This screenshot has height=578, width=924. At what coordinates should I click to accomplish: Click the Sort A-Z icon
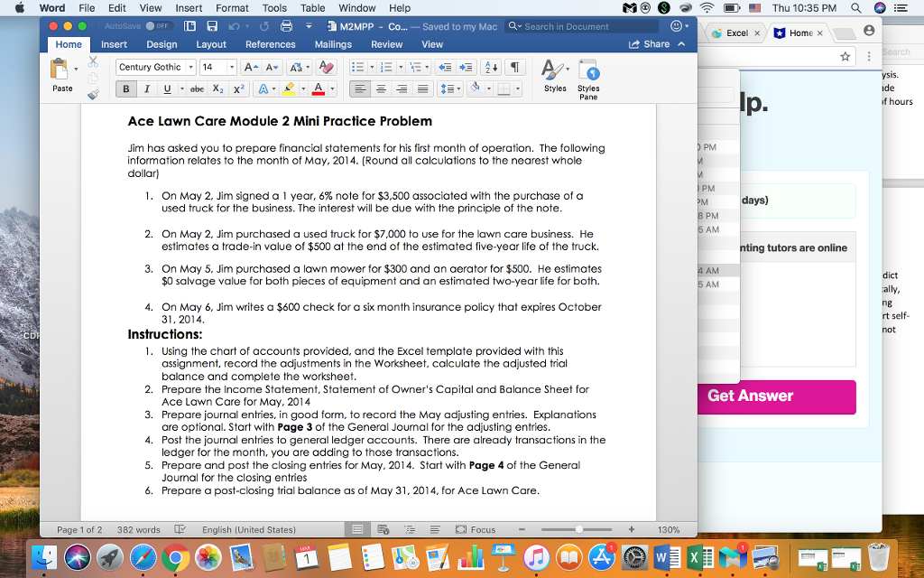point(491,67)
